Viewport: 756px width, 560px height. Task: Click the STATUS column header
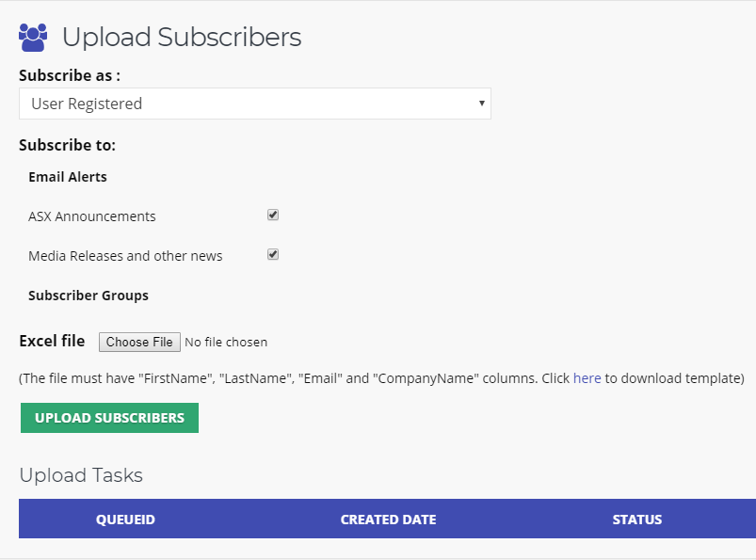click(x=637, y=520)
